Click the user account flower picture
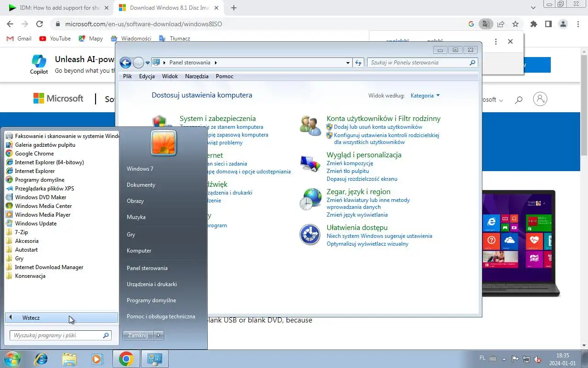 coord(164,143)
